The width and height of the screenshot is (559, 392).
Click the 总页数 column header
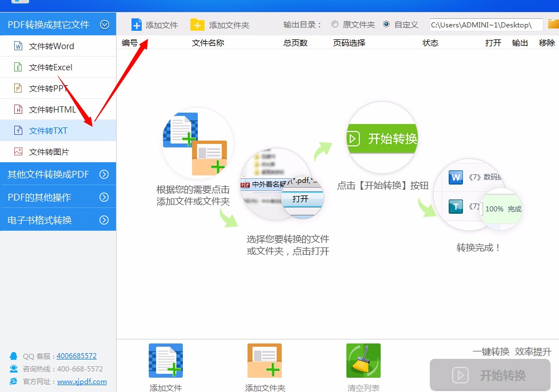[296, 43]
